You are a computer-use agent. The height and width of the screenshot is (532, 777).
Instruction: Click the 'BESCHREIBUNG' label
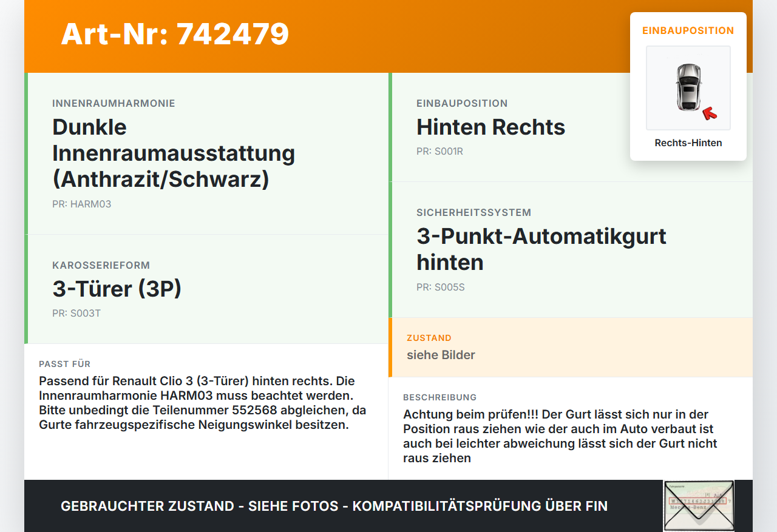coord(440,397)
